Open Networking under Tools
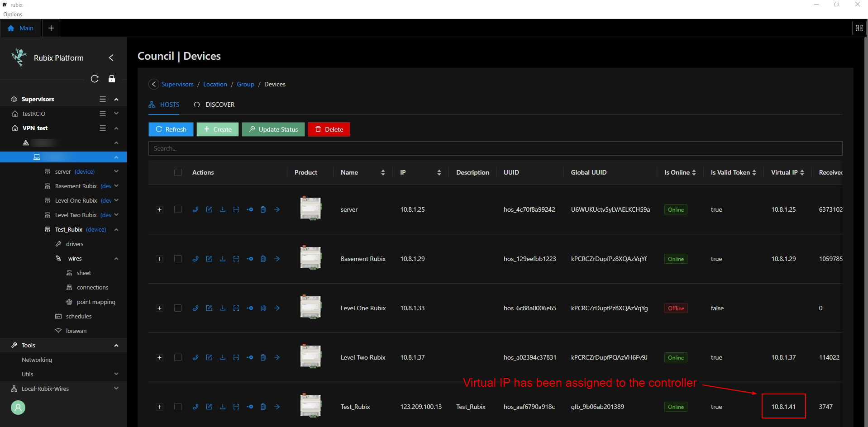This screenshot has height=427, width=868. click(x=37, y=360)
